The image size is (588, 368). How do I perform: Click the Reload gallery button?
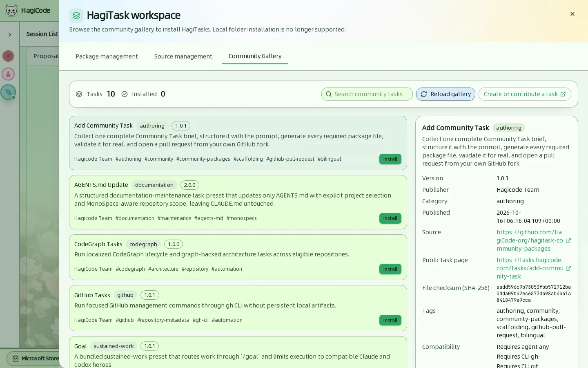pos(445,94)
